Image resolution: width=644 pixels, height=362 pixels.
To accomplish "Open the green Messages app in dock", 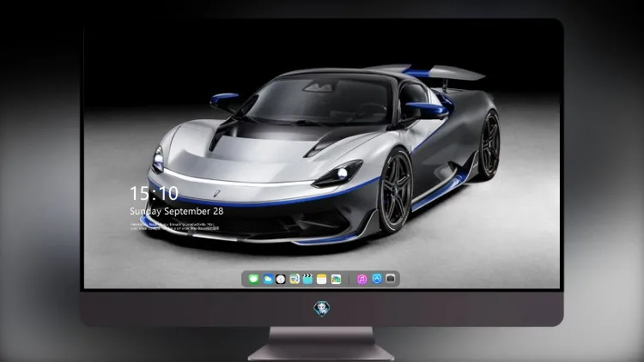I will click(x=253, y=279).
